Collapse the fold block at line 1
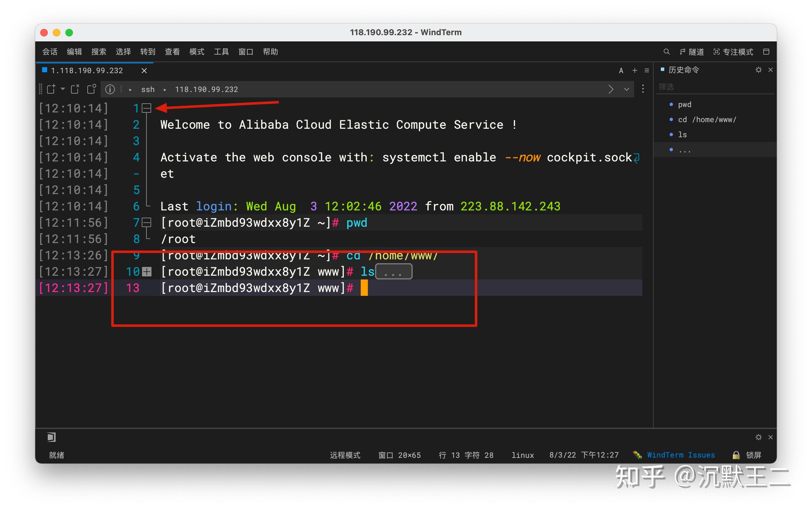Viewport: 812px width, 510px height. click(146, 108)
